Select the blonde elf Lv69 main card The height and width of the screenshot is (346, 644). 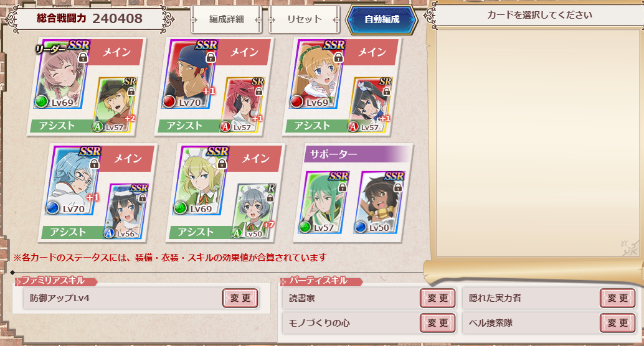coord(317,75)
